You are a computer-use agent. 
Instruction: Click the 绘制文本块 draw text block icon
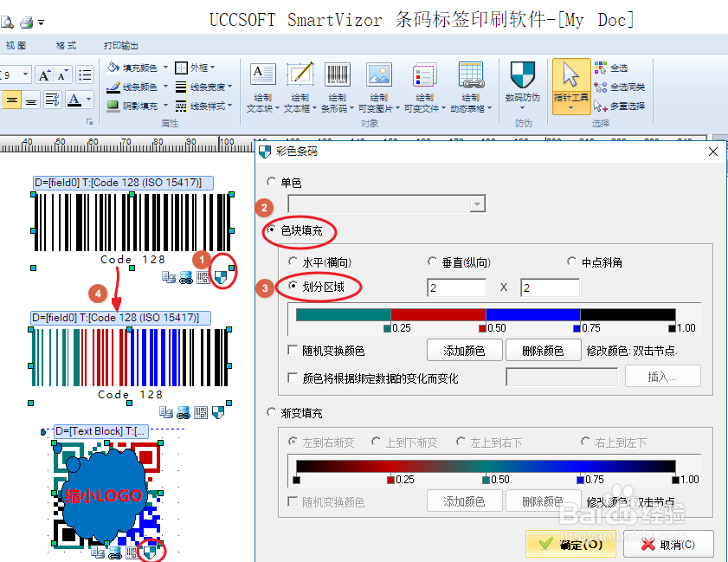(262, 74)
